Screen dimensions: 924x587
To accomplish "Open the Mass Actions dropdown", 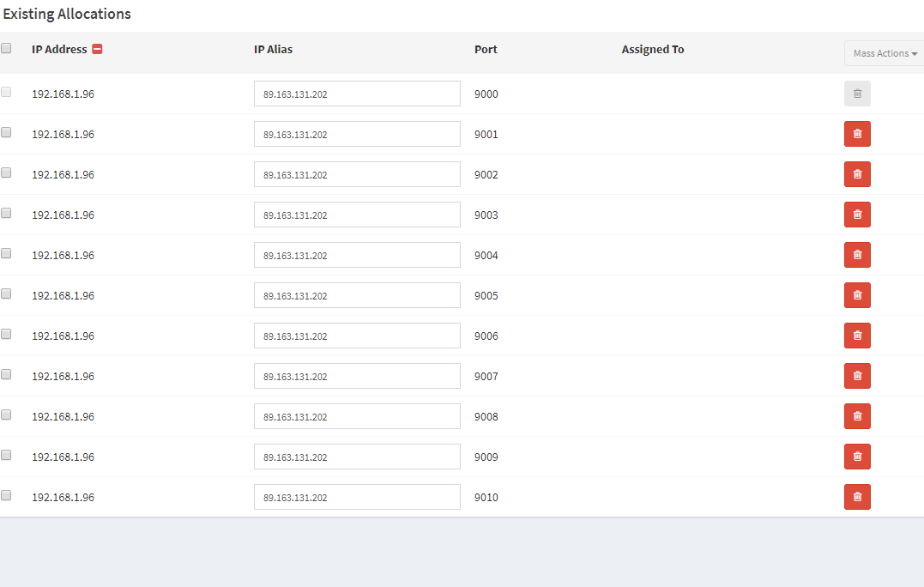I will (x=884, y=52).
